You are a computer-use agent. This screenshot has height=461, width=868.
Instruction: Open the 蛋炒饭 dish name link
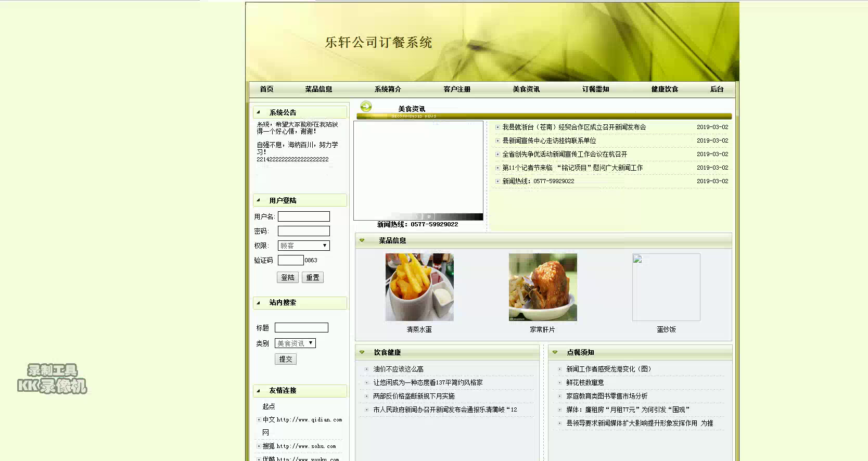(x=666, y=329)
